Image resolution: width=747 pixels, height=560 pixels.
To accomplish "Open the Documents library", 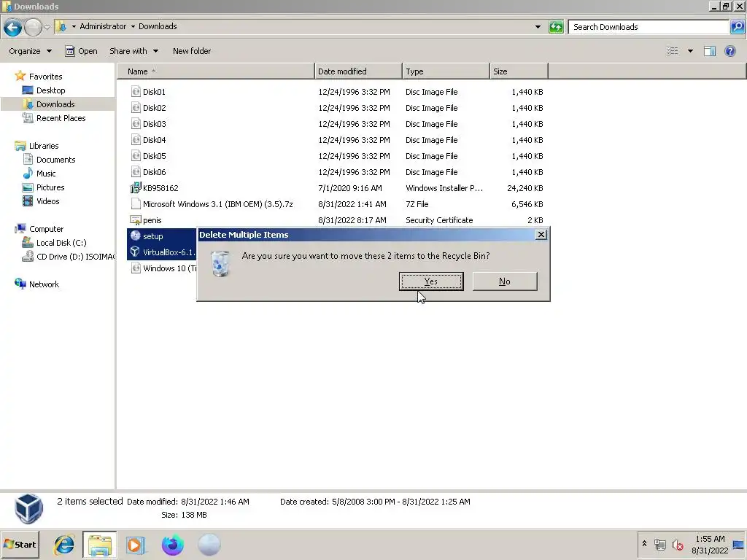I will (49, 160).
